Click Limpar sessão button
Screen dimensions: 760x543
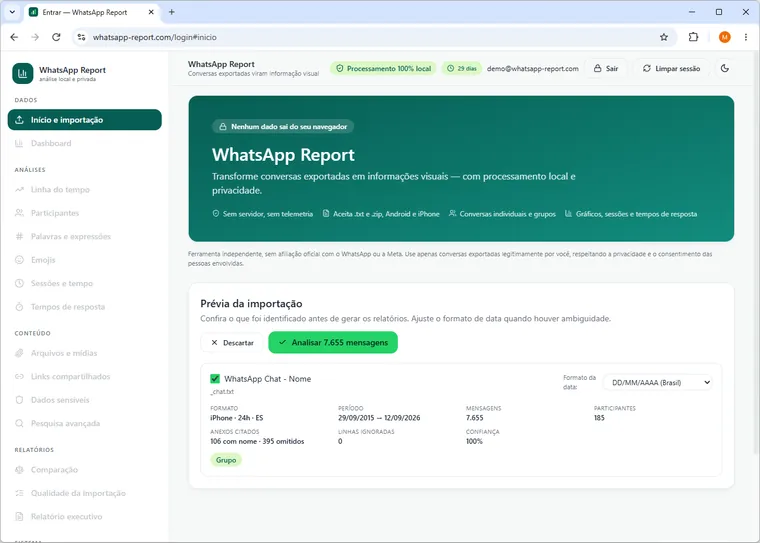coord(671,68)
